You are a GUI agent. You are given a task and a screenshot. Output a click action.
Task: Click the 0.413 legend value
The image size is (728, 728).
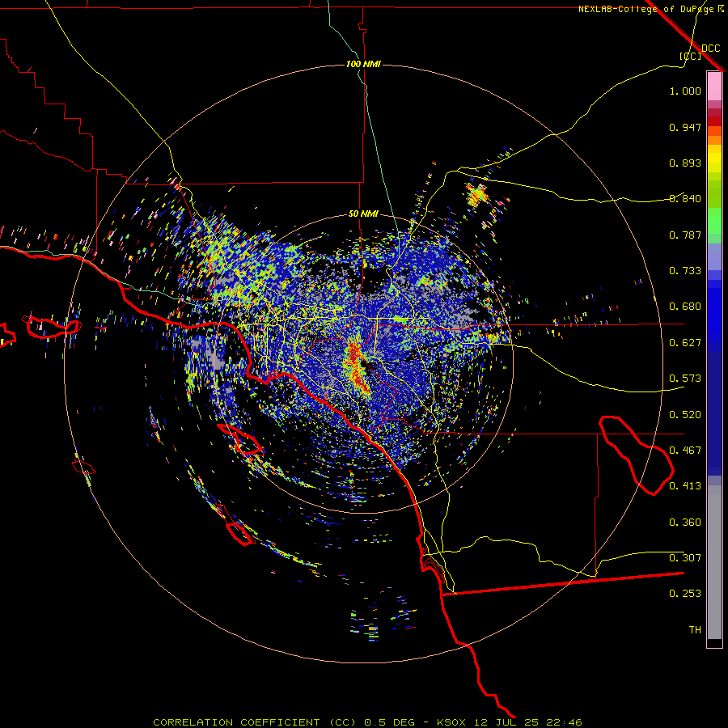pos(685,486)
